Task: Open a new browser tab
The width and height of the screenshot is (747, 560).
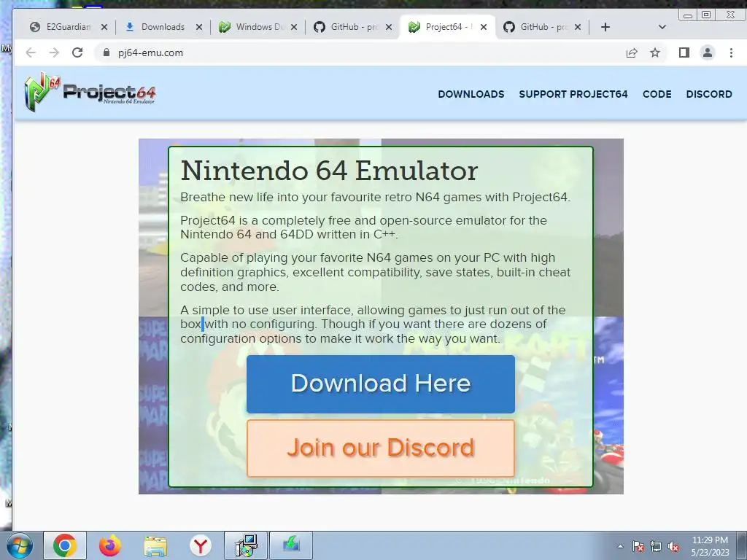Action: pos(605,27)
